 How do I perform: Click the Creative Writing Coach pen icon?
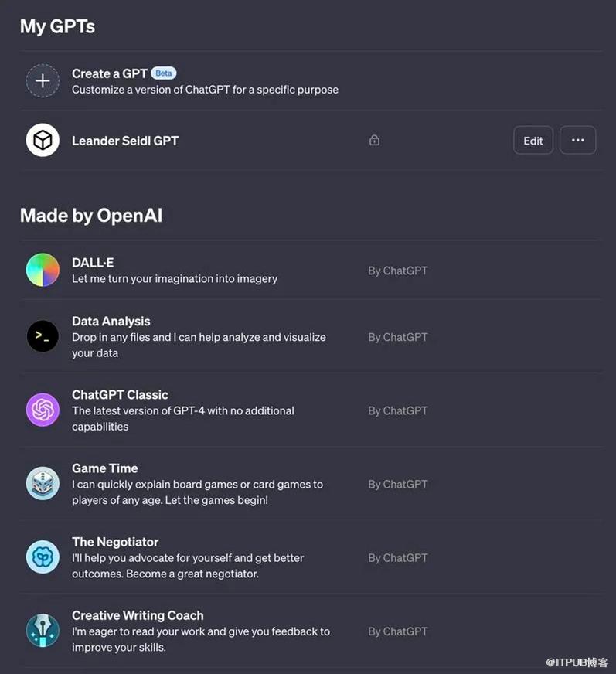coord(43,630)
